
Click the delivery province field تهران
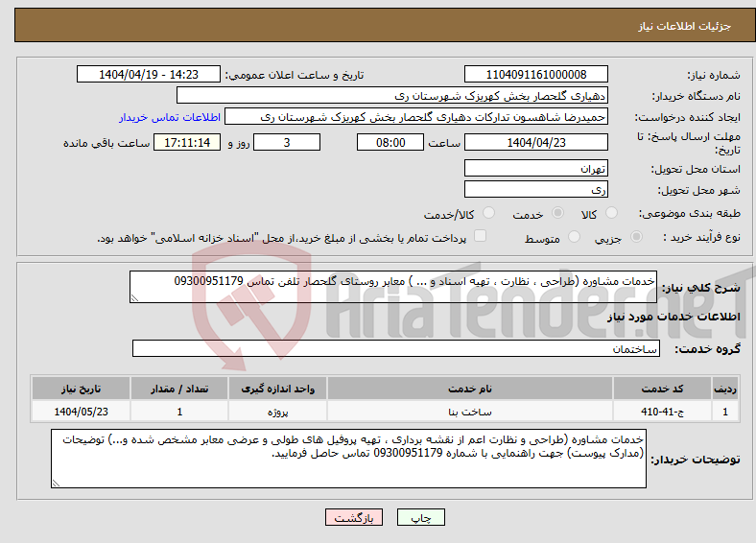coord(536,168)
